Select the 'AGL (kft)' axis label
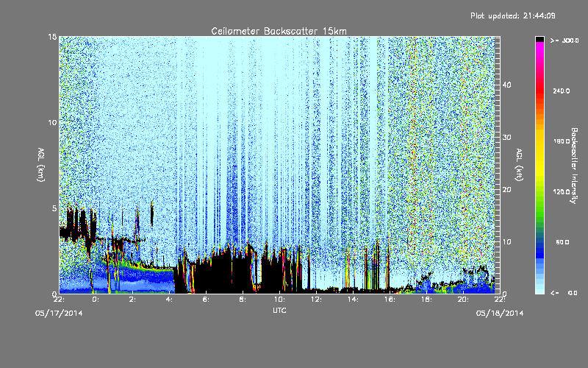The width and height of the screenshot is (588, 368). point(519,164)
